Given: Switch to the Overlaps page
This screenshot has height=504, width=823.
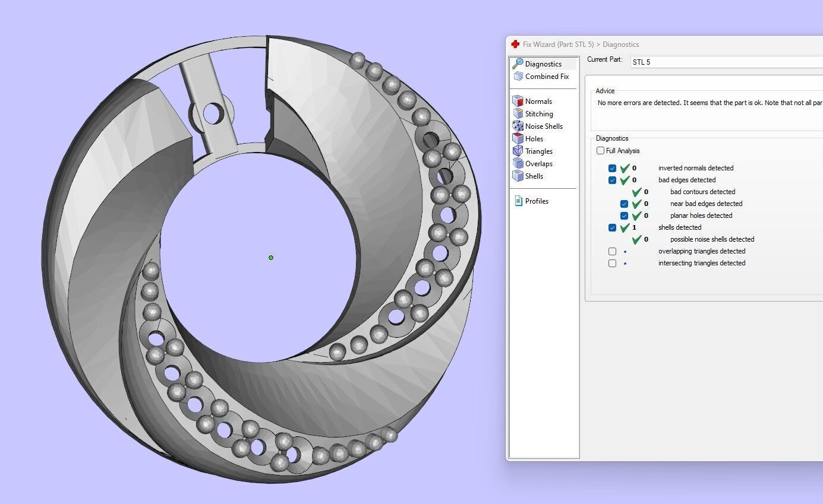Looking at the screenshot, I should tap(532, 163).
